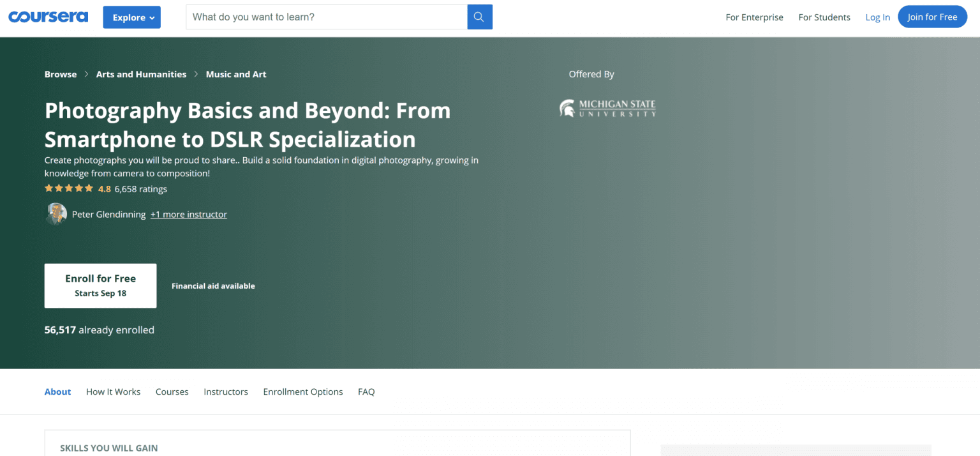Show the +1 more instructor link
The image size is (980, 456).
189,215
